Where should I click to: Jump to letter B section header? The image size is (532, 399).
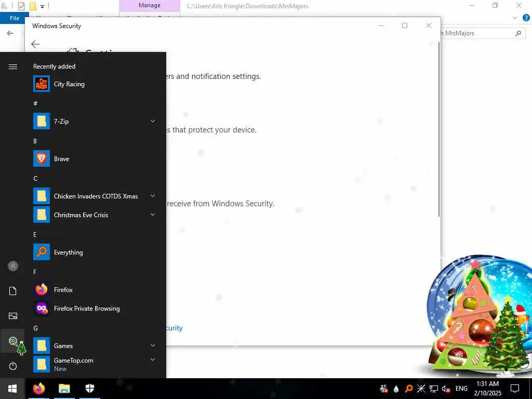click(x=35, y=141)
